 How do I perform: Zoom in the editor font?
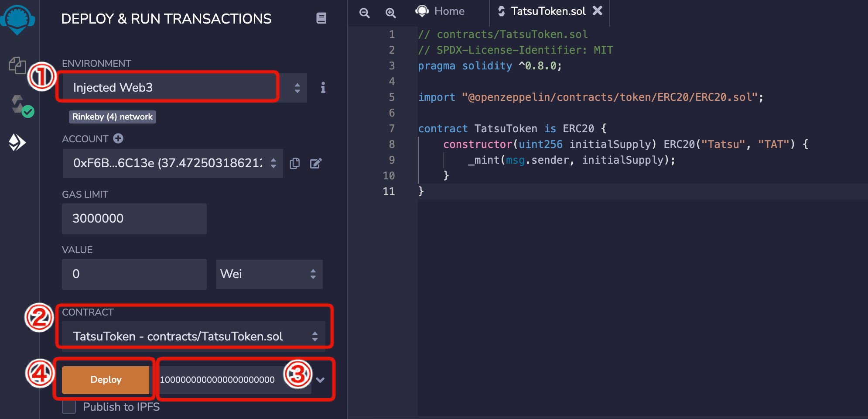coord(391,13)
